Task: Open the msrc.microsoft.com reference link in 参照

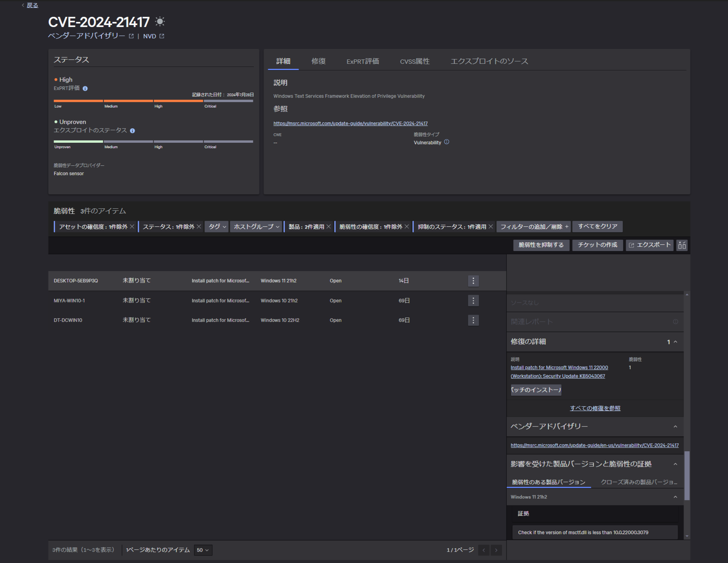Action: click(351, 124)
